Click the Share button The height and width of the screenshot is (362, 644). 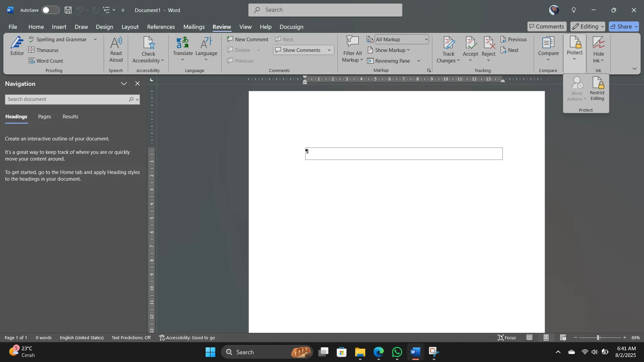pyautogui.click(x=624, y=26)
